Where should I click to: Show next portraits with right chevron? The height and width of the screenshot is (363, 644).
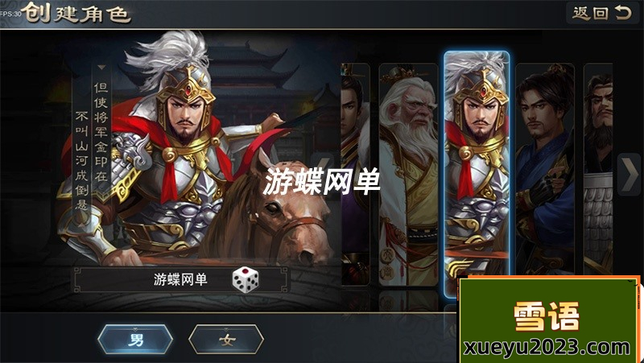(x=630, y=174)
